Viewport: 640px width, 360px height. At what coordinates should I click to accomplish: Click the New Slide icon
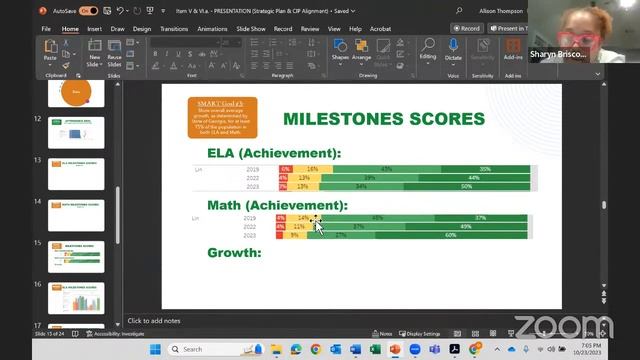[x=95, y=46]
